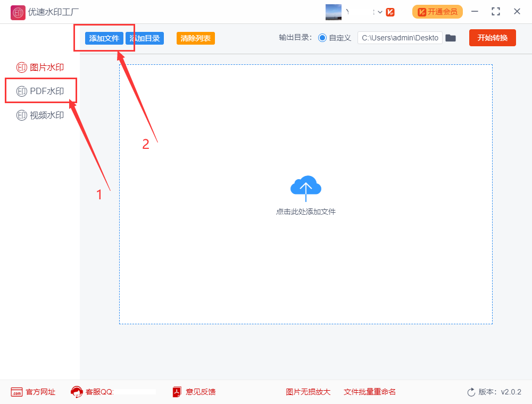Open 图片无损放大 link
The width and height of the screenshot is (532, 404).
click(308, 392)
